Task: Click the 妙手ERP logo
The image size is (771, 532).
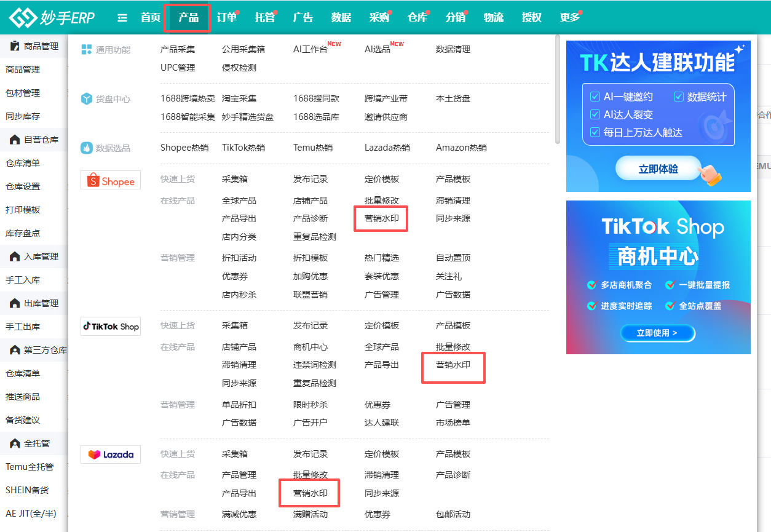Action: pyautogui.click(x=52, y=18)
